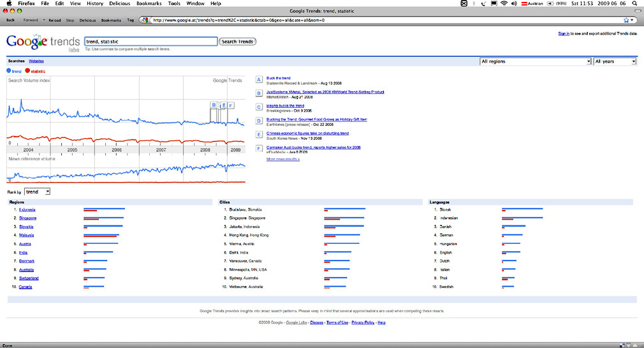
Task: Switch to the Websites tab
Action: (36, 61)
